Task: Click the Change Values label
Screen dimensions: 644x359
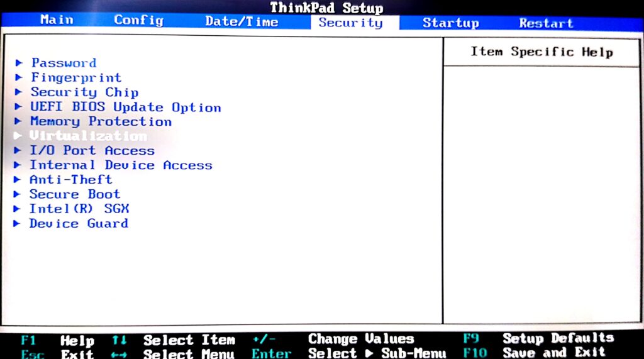Action: 361,339
